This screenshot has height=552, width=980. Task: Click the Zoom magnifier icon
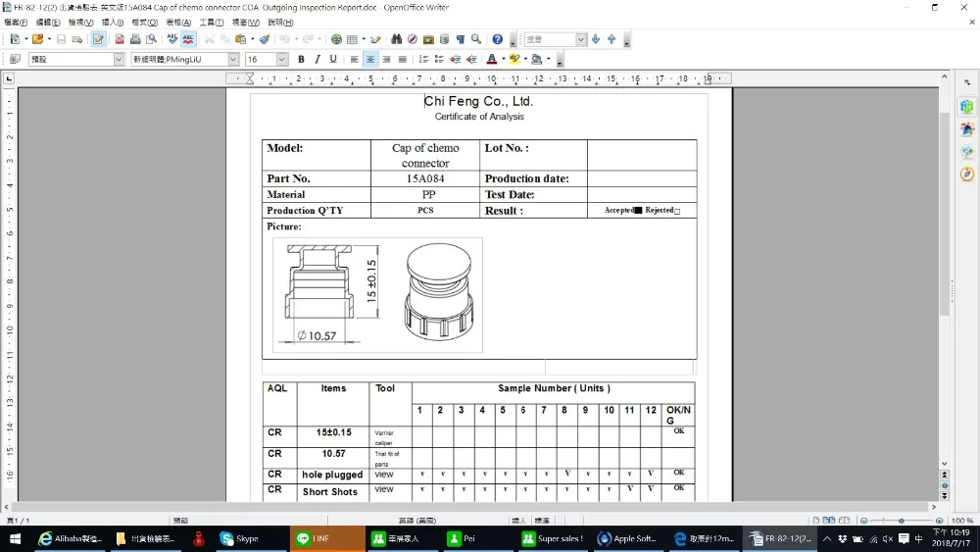coord(476,39)
